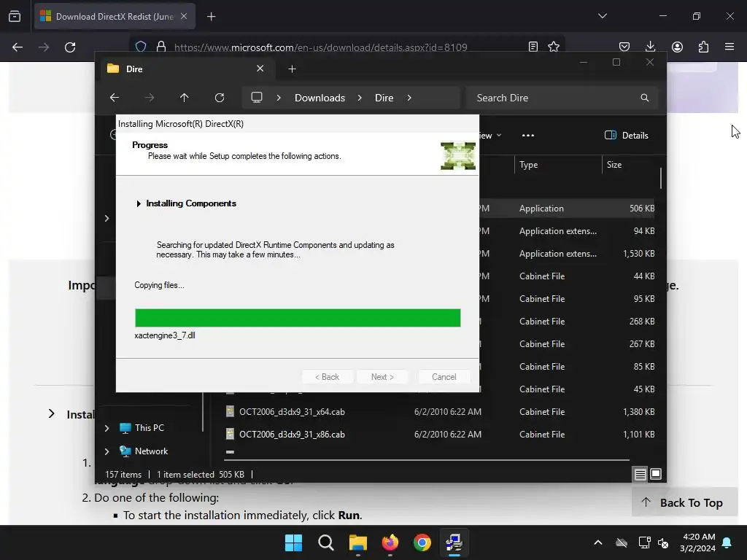
Task: Switch Explorer to details list view
Action: (640, 474)
